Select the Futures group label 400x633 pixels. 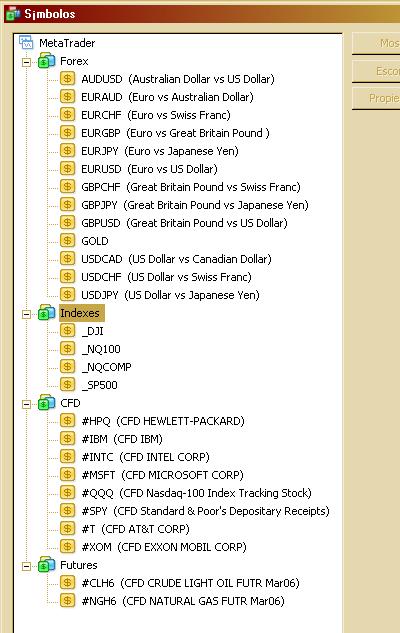point(79,565)
